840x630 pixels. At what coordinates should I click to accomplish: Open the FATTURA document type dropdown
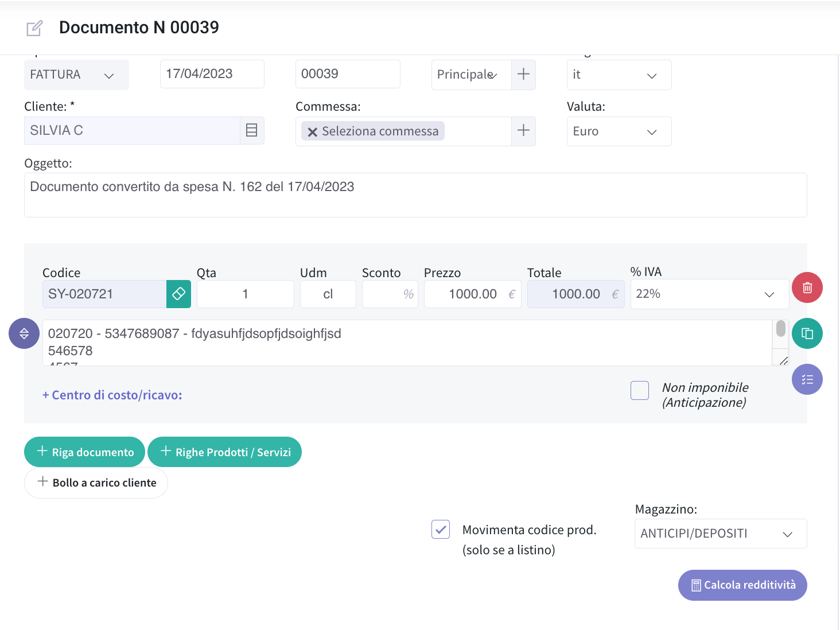(x=76, y=75)
